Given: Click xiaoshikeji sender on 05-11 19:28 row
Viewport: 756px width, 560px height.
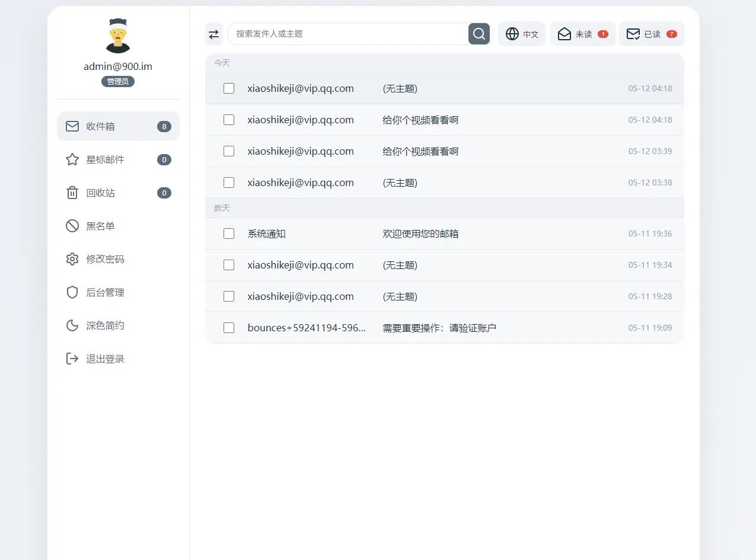Looking at the screenshot, I should click(x=301, y=296).
